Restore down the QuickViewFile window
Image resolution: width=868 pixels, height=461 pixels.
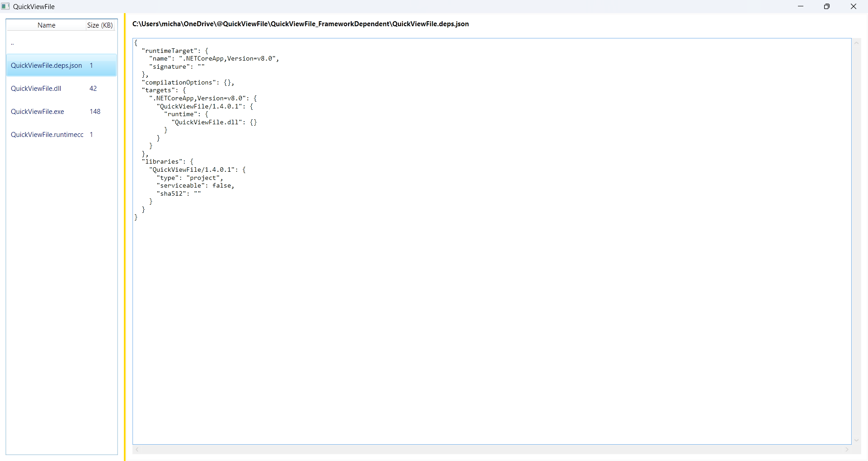827,6
